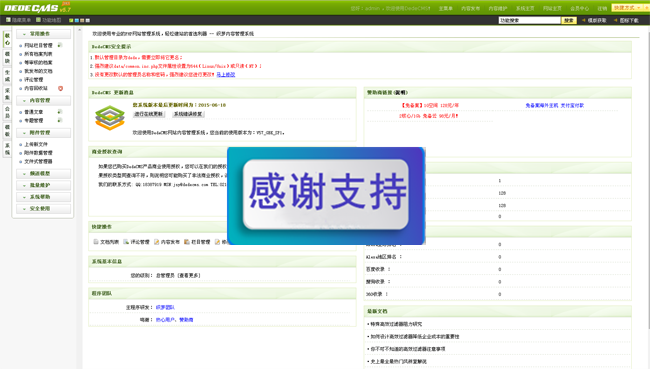Click the 评论管理 quick operation icon
This screenshot has width=650, height=369.
(126, 242)
